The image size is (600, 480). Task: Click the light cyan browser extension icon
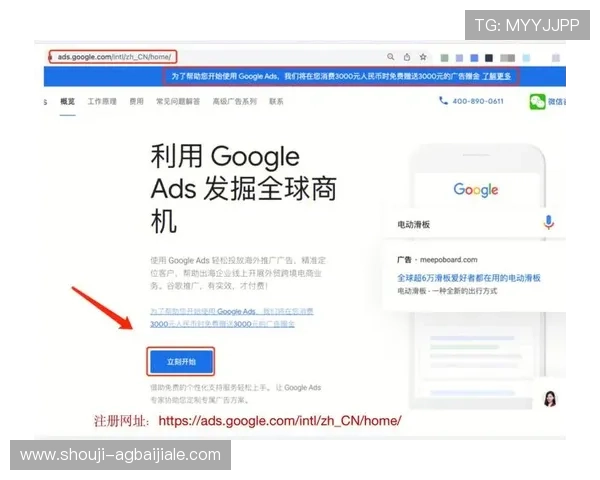[x=527, y=58]
